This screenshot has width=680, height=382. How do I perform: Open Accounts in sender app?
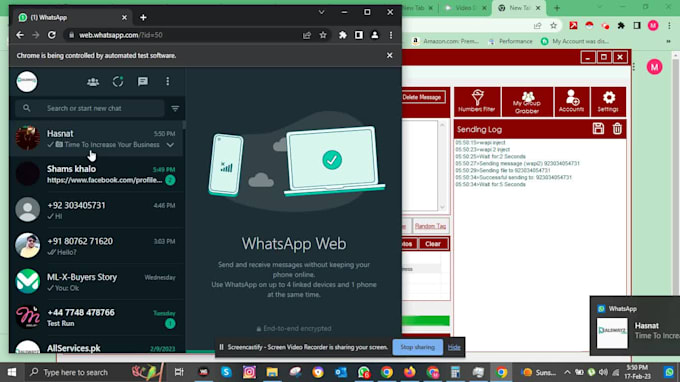[572, 101]
